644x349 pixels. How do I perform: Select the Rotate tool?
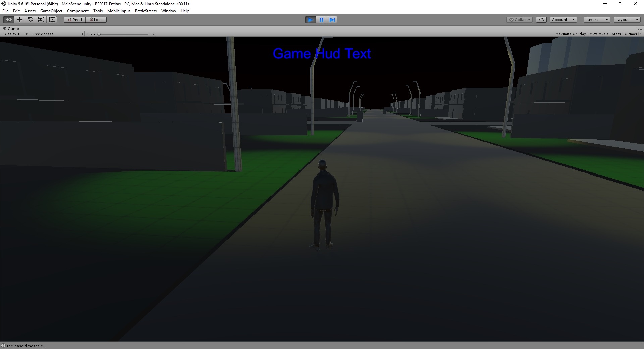(x=30, y=20)
